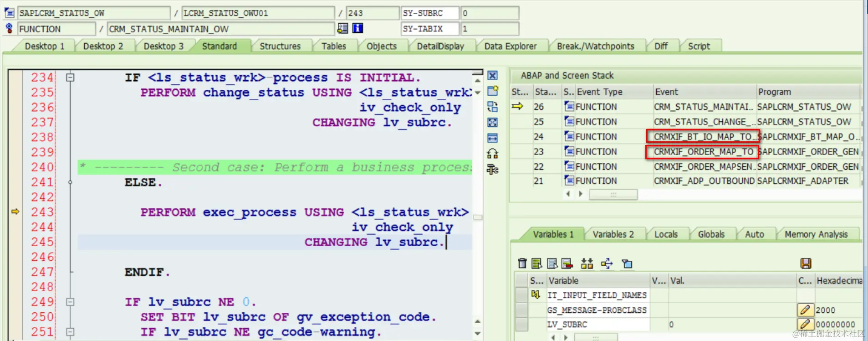Click the SY-TABIX value field
This screenshot has height=341, width=868.
pos(490,29)
